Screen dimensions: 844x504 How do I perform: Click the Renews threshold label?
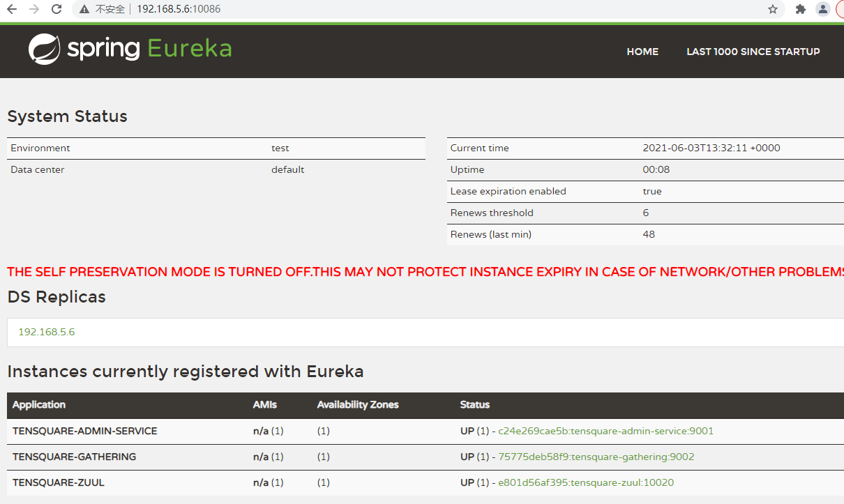coord(492,213)
